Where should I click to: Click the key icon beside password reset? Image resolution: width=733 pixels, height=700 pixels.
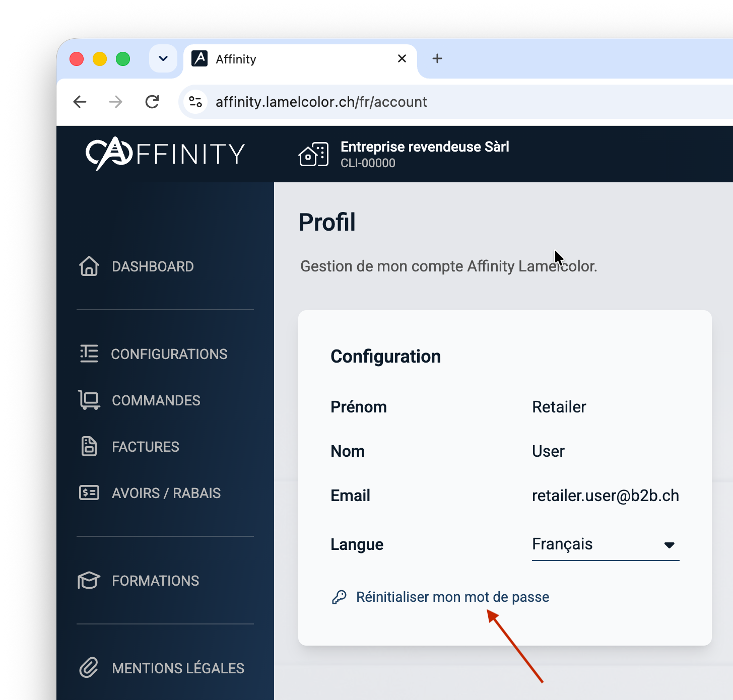(339, 597)
